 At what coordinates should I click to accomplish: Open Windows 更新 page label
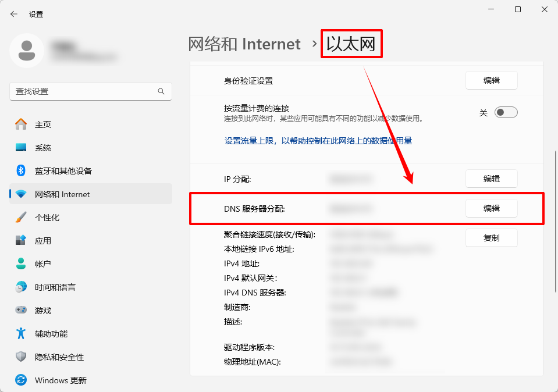pos(61,380)
